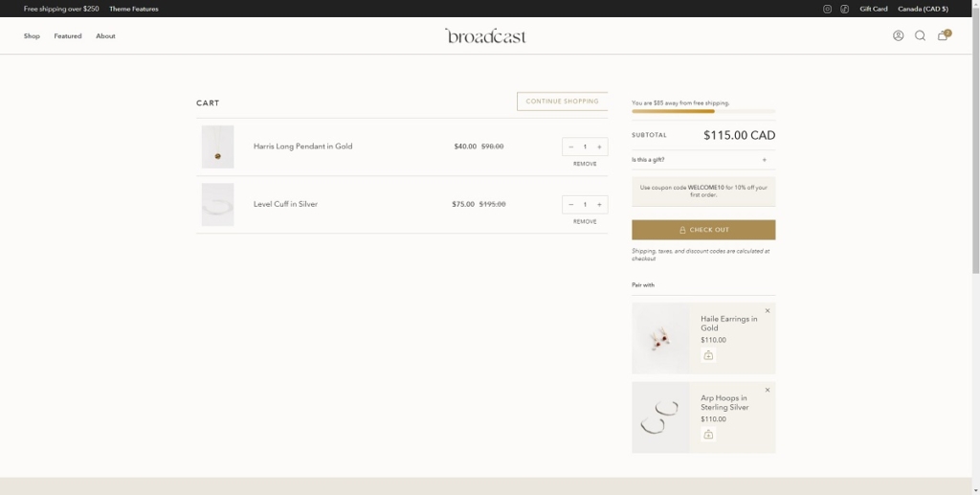Open the Level Cuff in Silver thumbnail
This screenshot has height=495, width=980.
[x=217, y=204]
